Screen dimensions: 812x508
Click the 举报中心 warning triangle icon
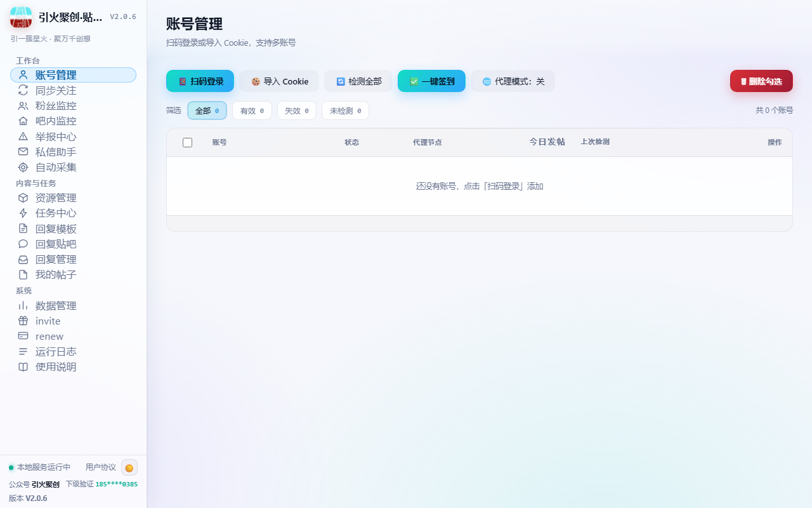(x=23, y=137)
